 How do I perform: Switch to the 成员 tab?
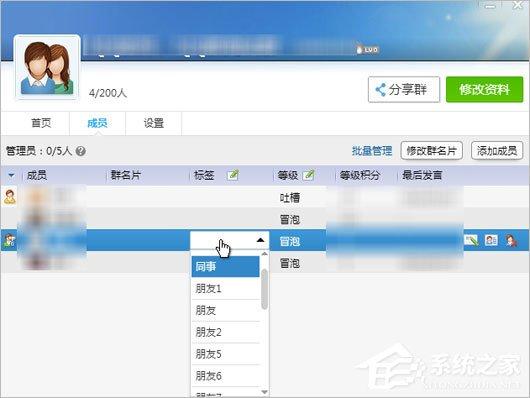(97, 123)
